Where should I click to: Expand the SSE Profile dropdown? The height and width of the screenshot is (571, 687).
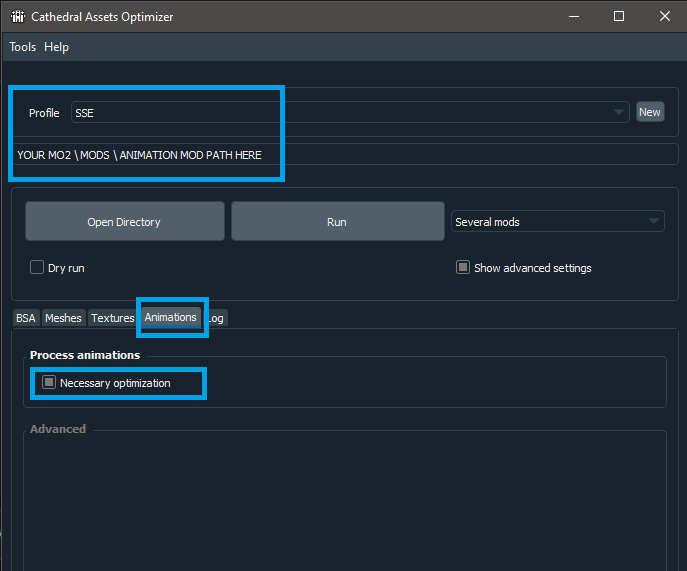point(350,113)
